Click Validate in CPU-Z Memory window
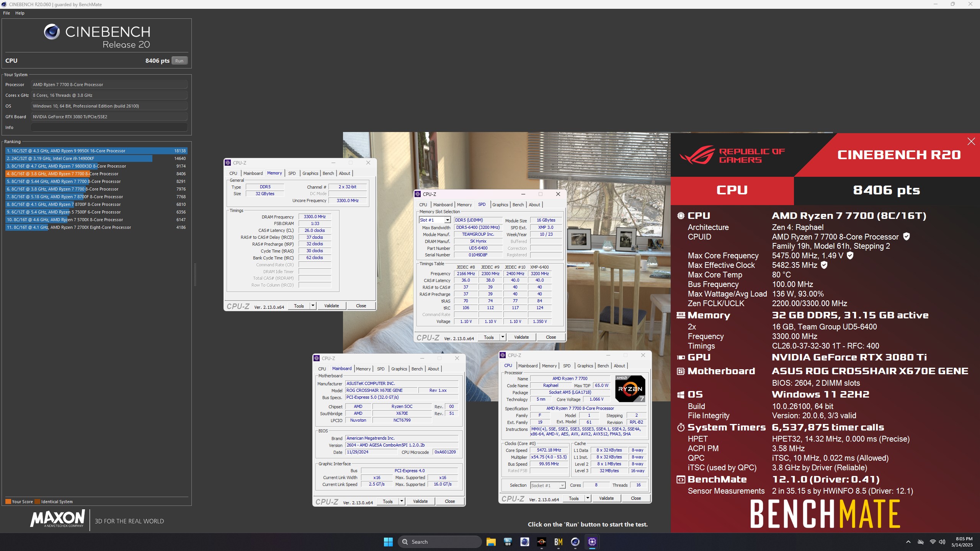 coord(332,306)
